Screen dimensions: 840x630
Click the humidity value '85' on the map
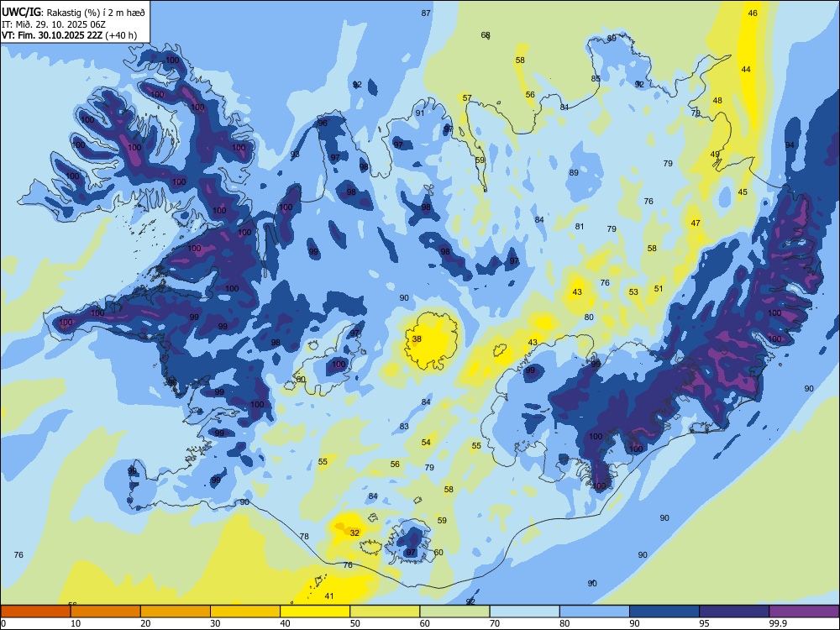[x=596, y=78]
